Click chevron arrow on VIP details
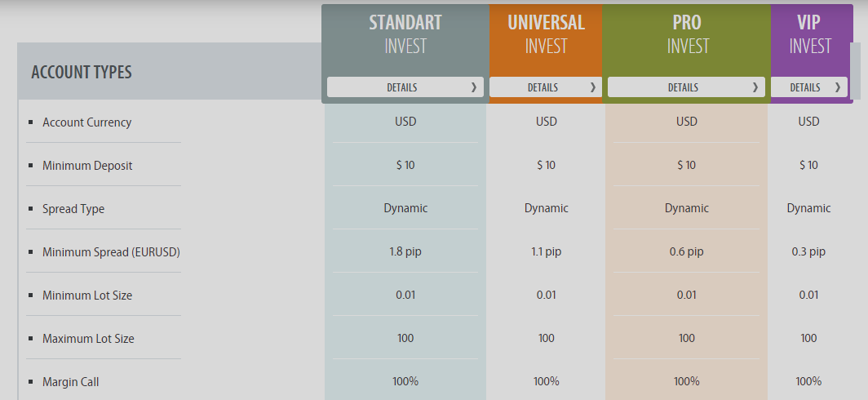Screen dimensions: 868x400 (838, 87)
